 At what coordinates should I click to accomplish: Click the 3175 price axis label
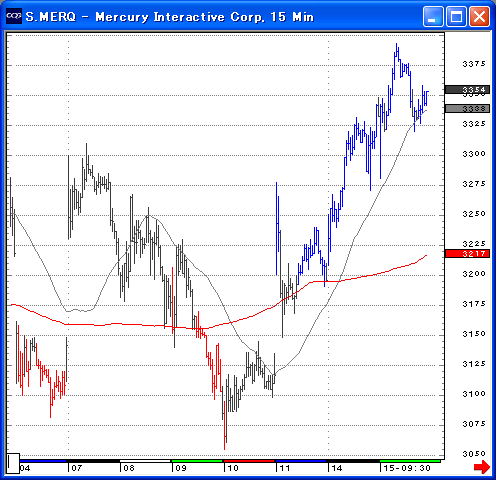[474, 304]
